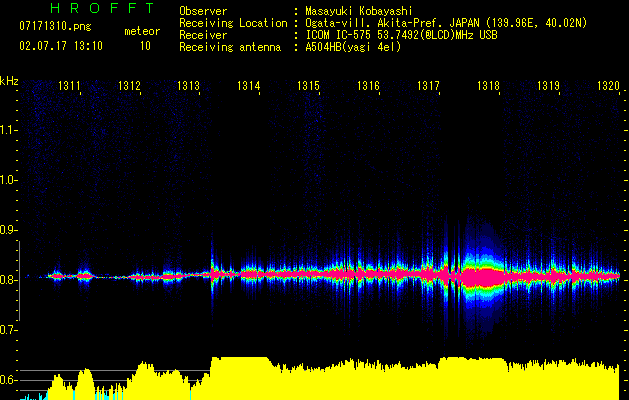Click time marker 1313
629x400 pixels.
tap(189, 86)
